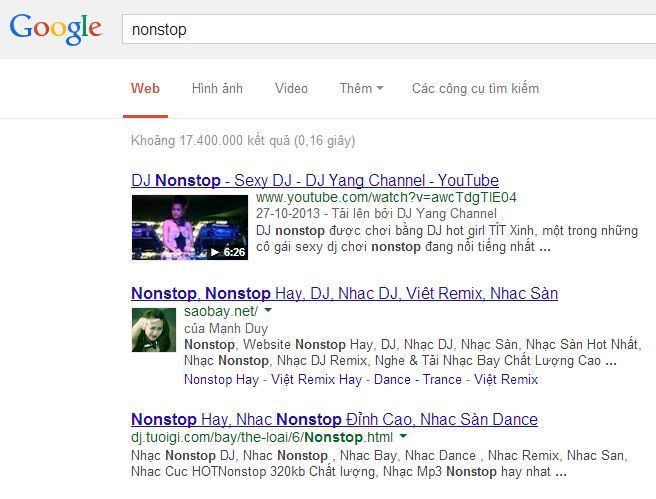Click the 27-10-2013 upload date line
Screen dimensions: 656x499
click(x=376, y=213)
